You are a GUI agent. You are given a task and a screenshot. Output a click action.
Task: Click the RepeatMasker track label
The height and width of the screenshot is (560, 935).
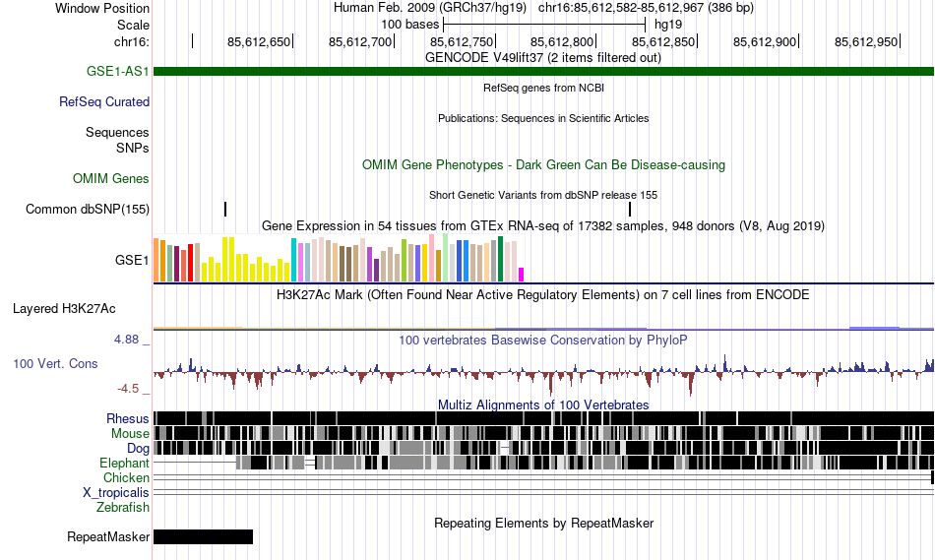click(x=108, y=536)
